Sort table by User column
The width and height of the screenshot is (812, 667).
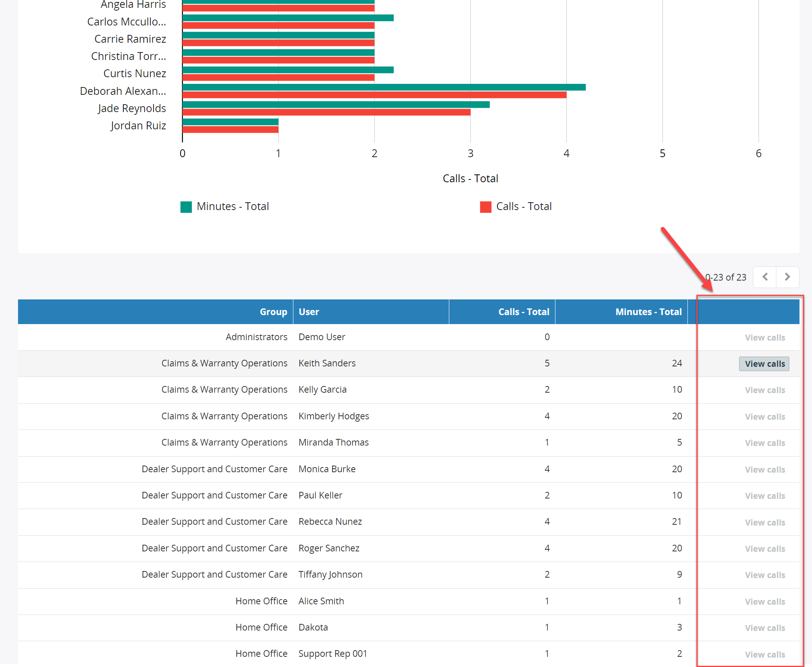309,312
